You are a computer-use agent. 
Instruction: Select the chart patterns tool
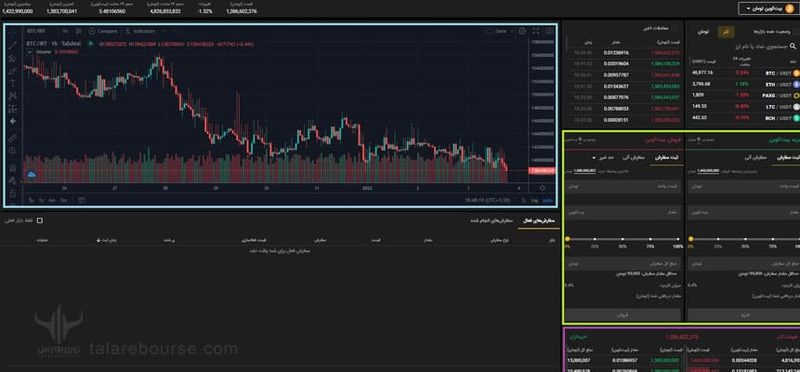click(13, 96)
